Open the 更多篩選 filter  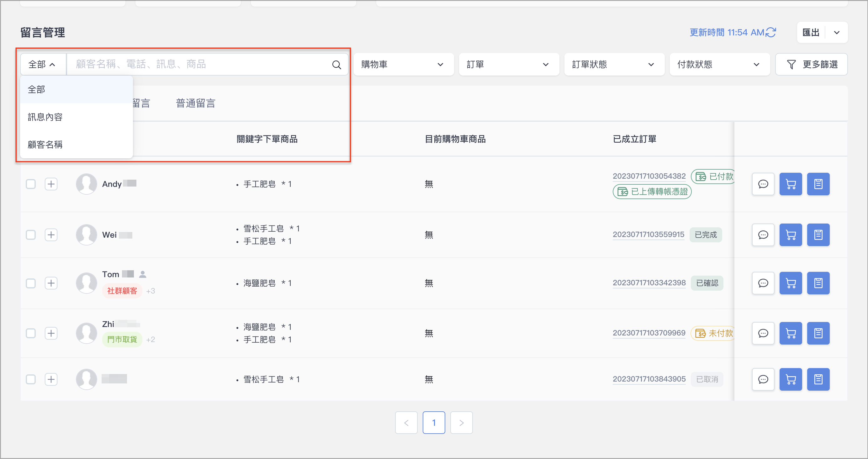811,64
